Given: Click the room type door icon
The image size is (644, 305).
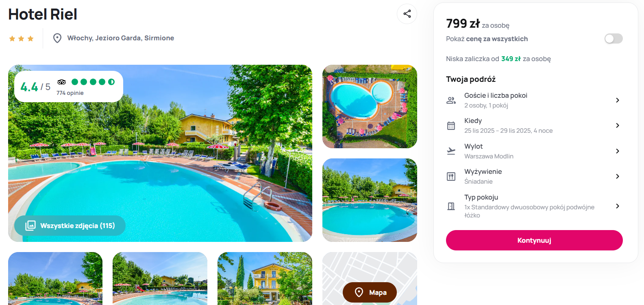Looking at the screenshot, I should (x=451, y=206).
